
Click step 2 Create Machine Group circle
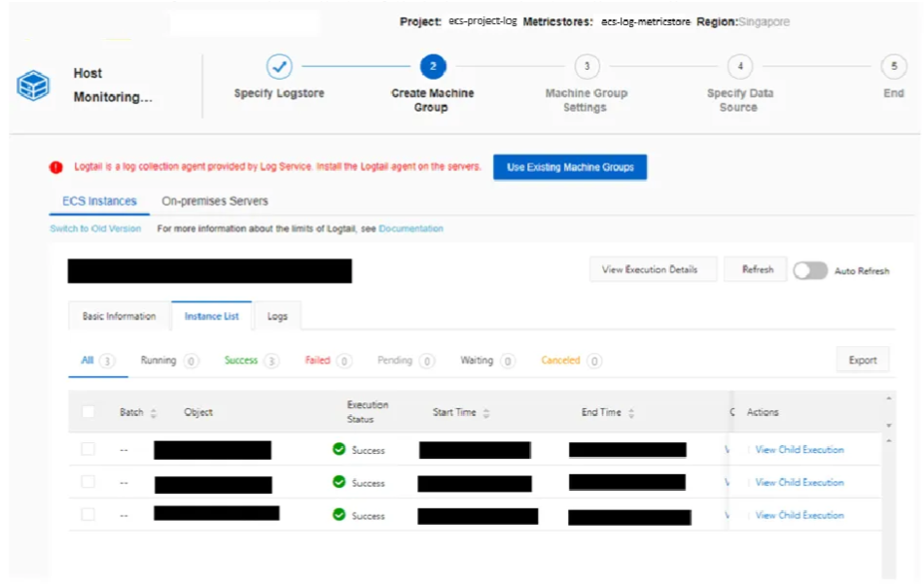coord(433,66)
